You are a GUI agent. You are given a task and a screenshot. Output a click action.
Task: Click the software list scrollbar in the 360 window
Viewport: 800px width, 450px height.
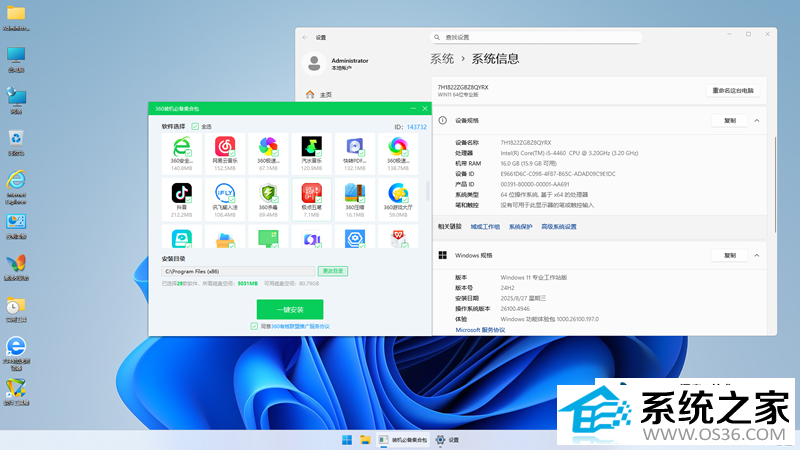click(428, 190)
